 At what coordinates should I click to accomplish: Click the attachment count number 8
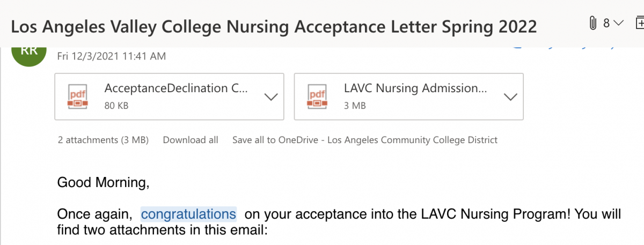click(x=606, y=23)
